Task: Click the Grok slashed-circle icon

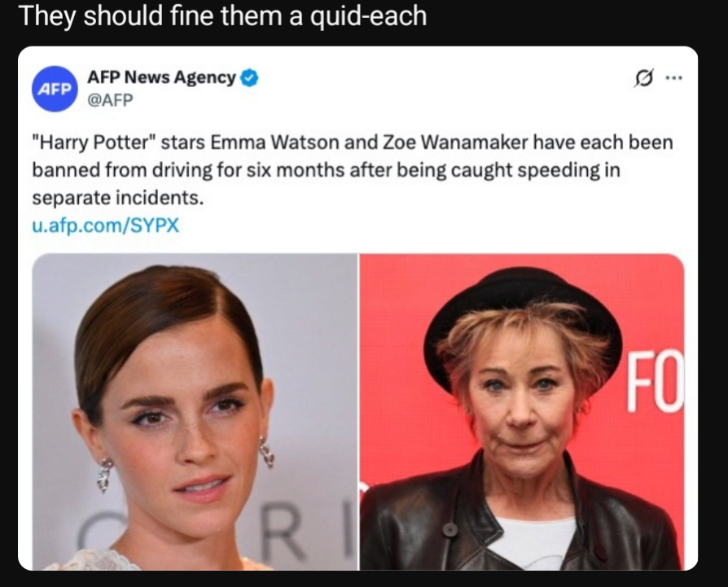Action: (644, 78)
